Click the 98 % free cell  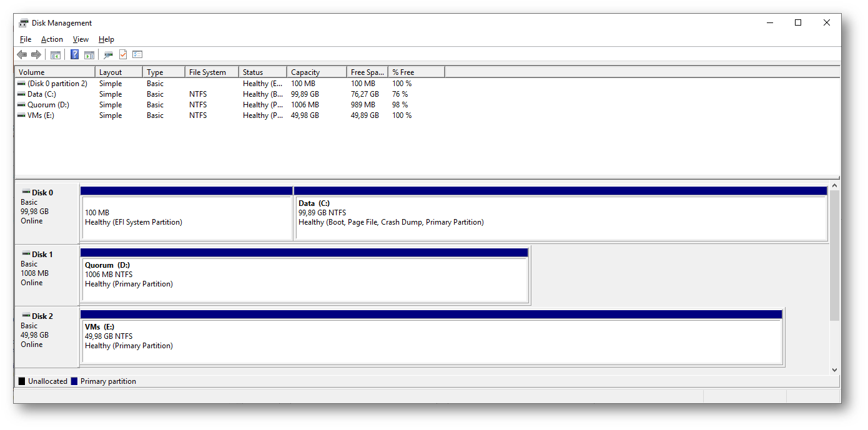coord(400,105)
